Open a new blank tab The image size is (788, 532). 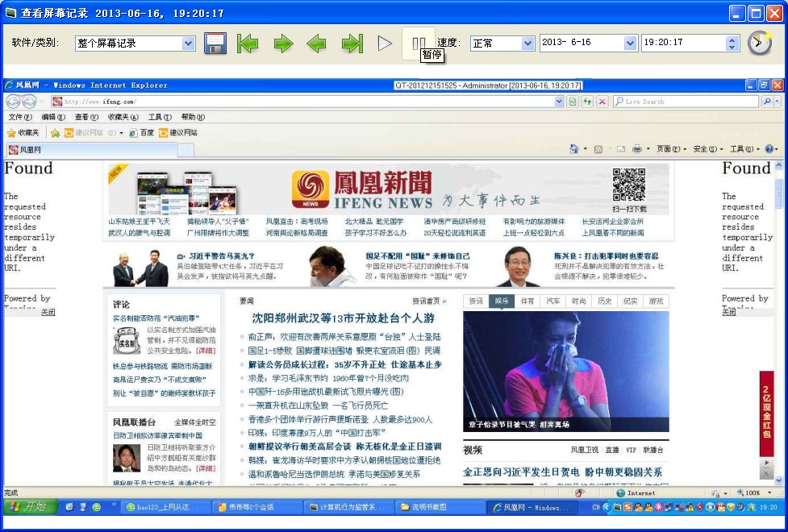coord(186,150)
